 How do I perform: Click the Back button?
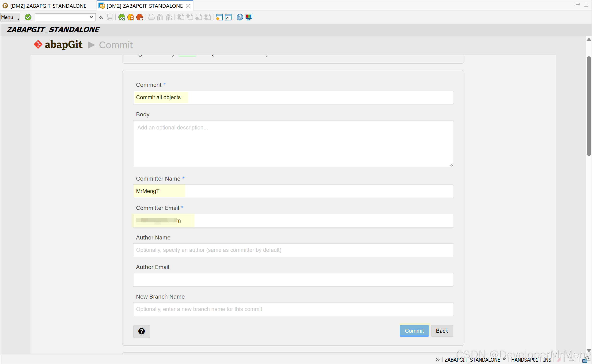[442, 331]
